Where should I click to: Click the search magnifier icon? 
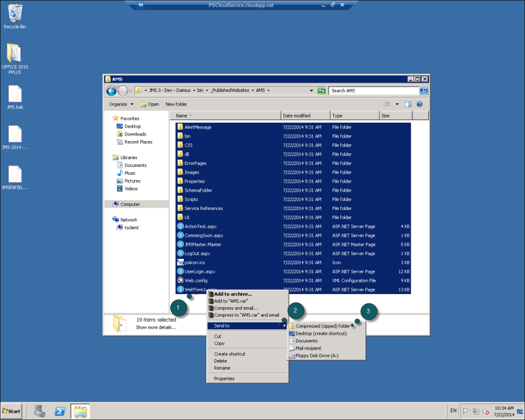(x=423, y=90)
